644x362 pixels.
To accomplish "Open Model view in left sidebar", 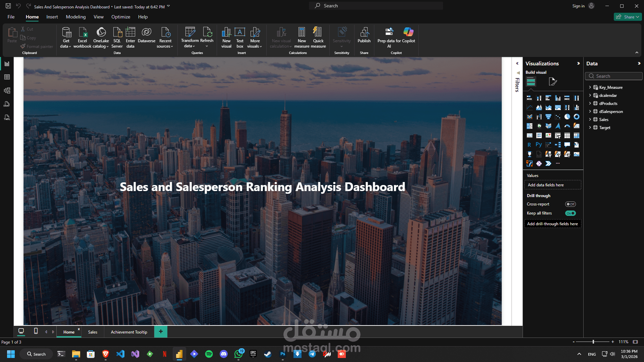I will (x=7, y=90).
